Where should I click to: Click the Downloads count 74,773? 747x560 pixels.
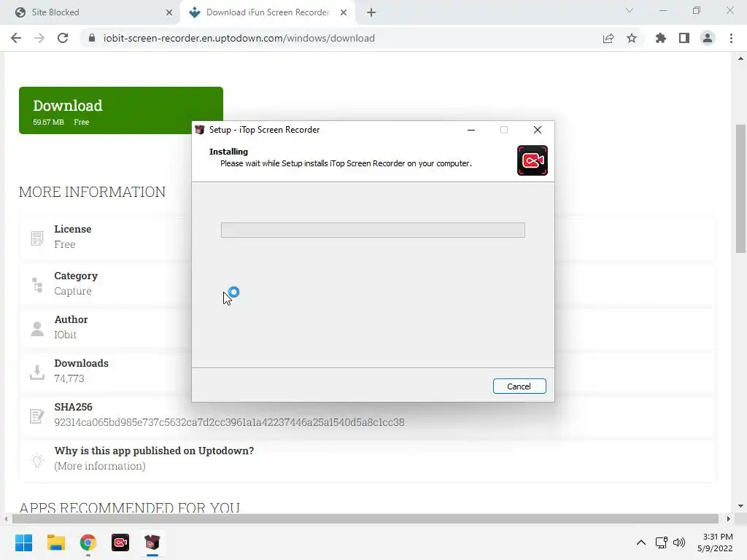[69, 378]
